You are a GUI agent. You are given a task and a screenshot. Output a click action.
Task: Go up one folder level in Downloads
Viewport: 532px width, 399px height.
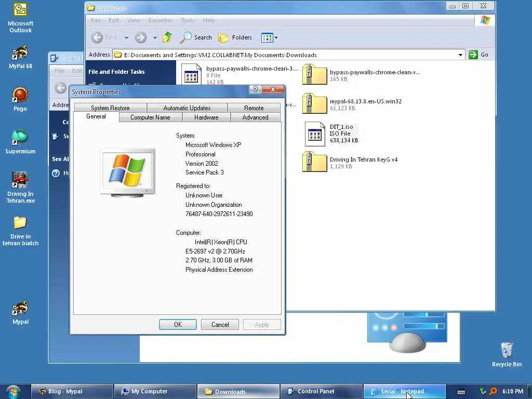tap(167, 37)
